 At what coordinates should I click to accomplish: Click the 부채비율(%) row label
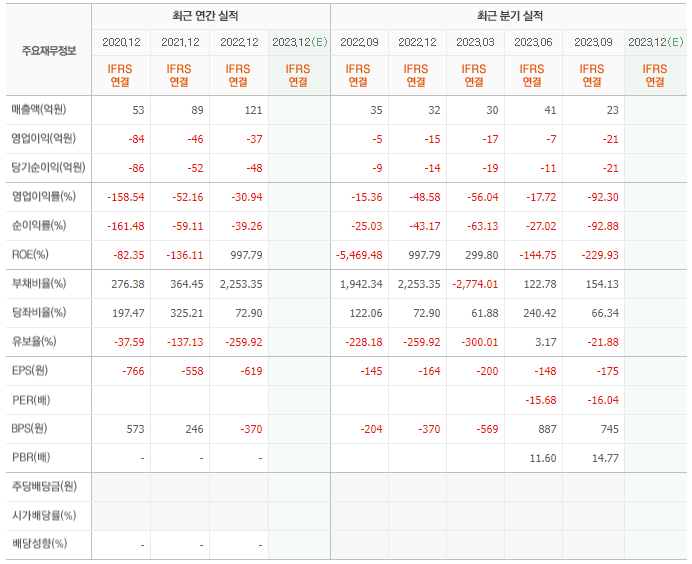tap(39, 283)
